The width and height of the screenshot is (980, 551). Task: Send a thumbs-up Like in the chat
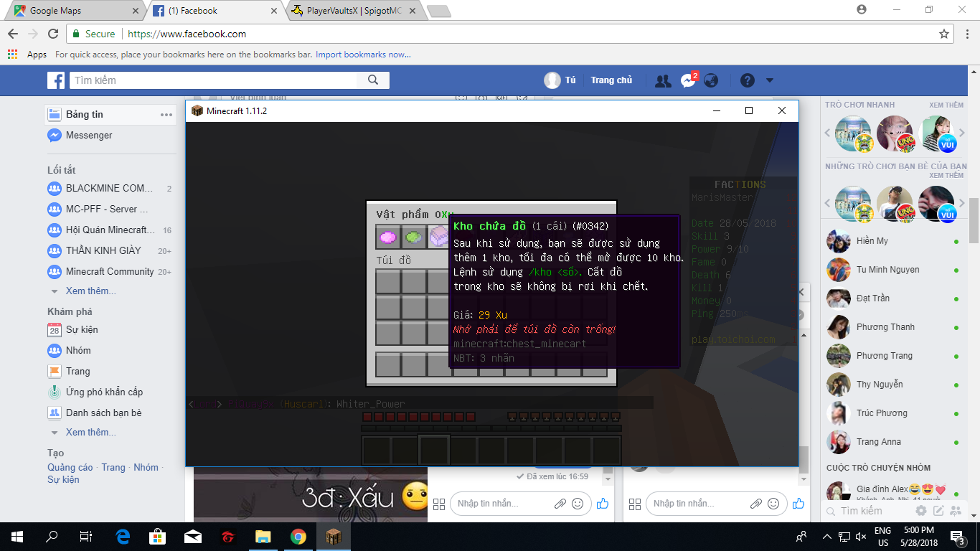click(602, 504)
